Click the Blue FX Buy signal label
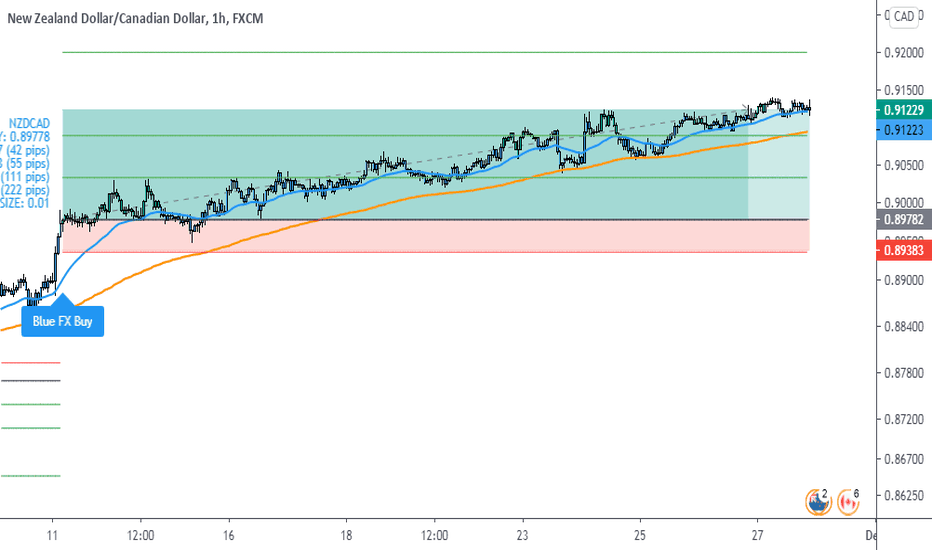This screenshot has height=550, width=932. 62,321
